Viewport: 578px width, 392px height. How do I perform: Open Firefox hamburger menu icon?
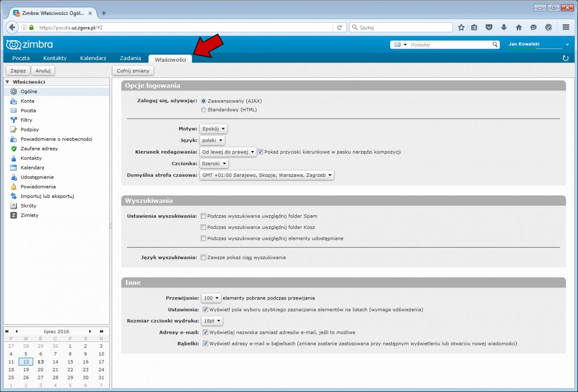[x=566, y=27]
